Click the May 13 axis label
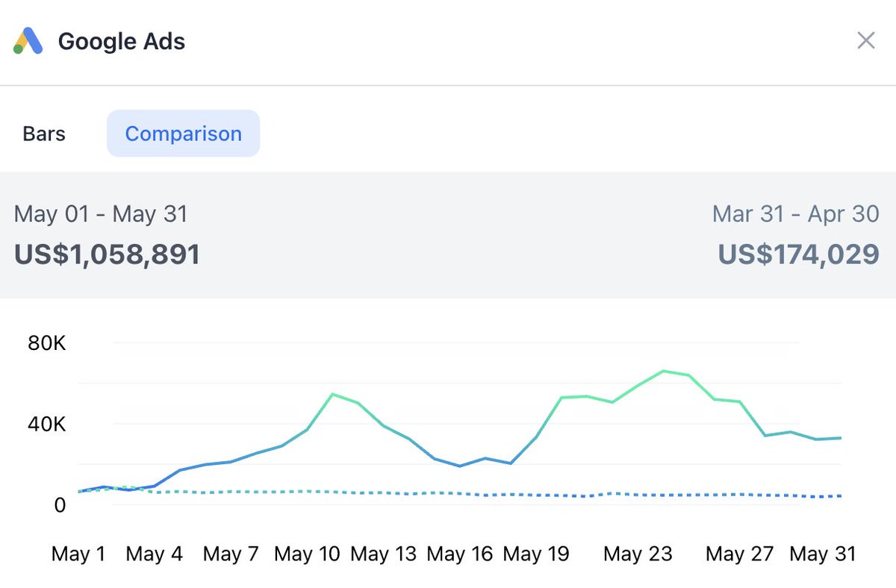This screenshot has width=896, height=588. pos(383,554)
